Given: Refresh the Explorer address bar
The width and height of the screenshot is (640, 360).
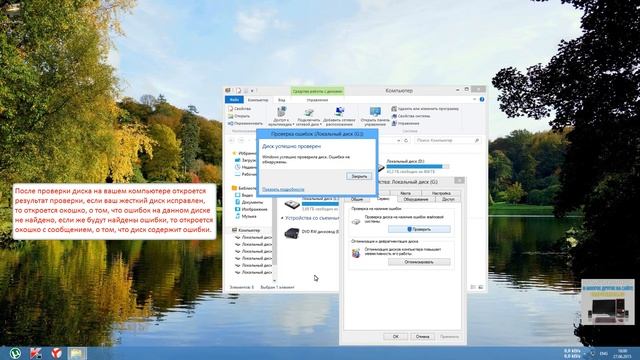Looking at the screenshot, I should [x=406, y=140].
